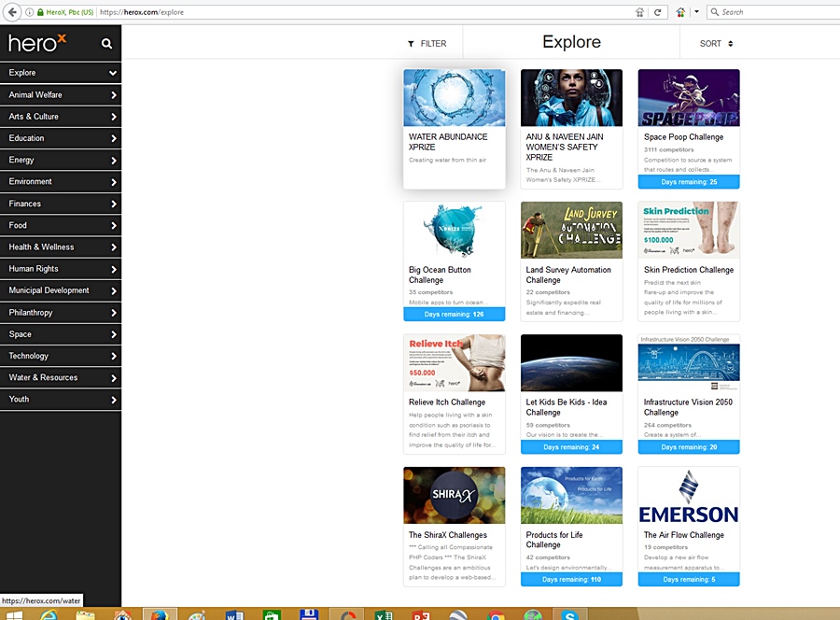Click the colorful home toolbar icon
Image resolution: width=840 pixels, height=620 pixels.
coord(680,12)
